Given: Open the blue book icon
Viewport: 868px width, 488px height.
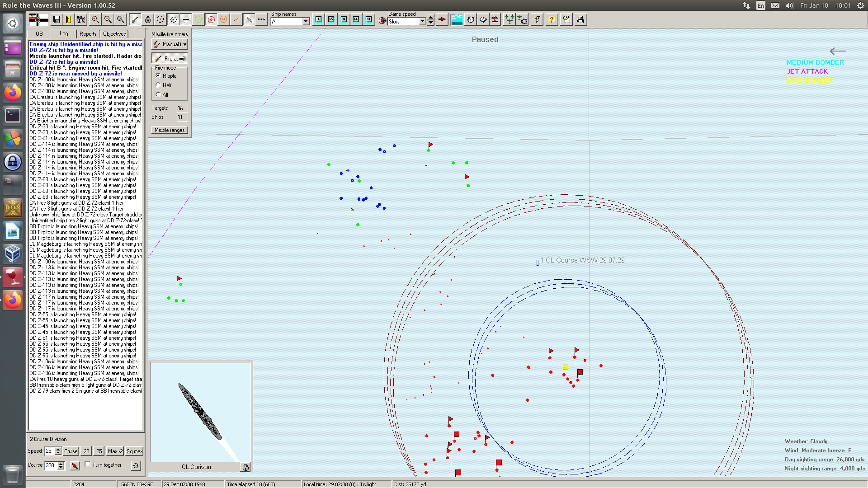Looking at the screenshot, I should 483,19.
